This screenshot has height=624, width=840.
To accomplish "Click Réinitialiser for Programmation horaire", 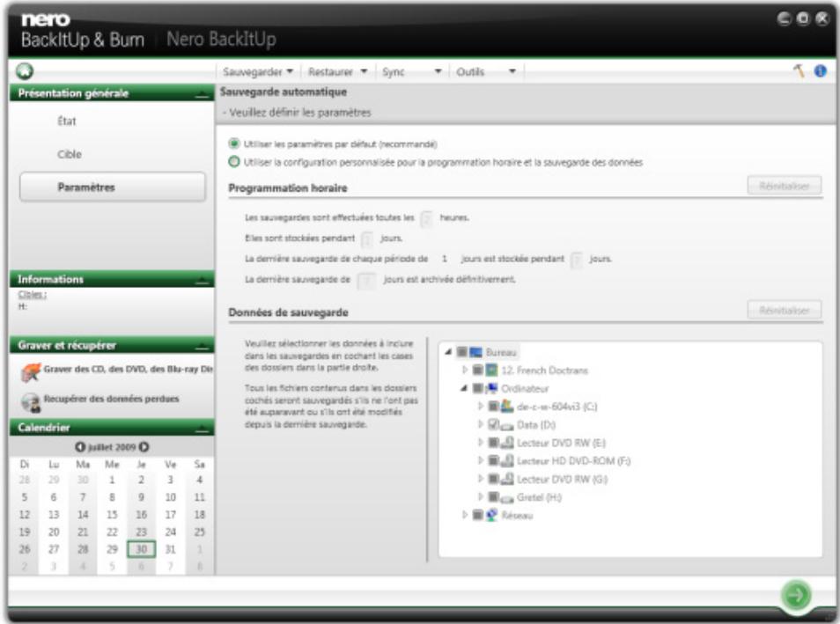I will pos(785,186).
